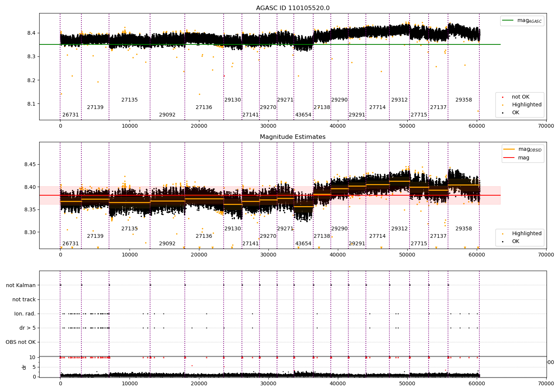560x392 pixels.
Task: Click OBSID 29358 in the Magnitude Estimates plot
Action: [x=464, y=228]
